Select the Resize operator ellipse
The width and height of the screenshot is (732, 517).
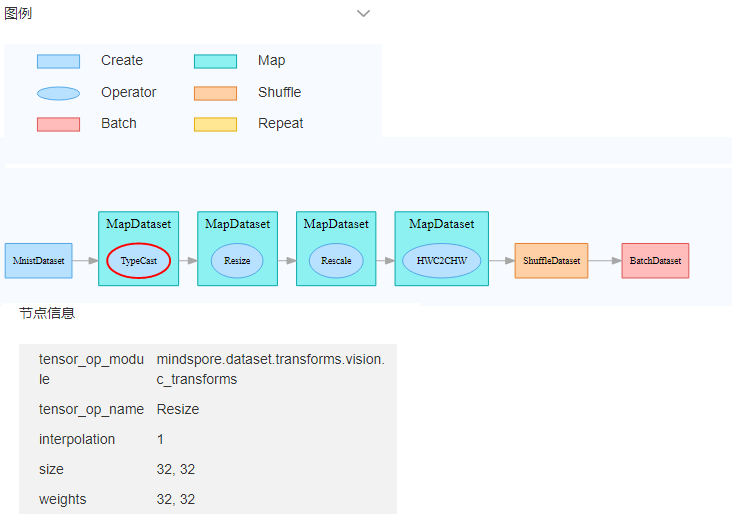tap(237, 261)
